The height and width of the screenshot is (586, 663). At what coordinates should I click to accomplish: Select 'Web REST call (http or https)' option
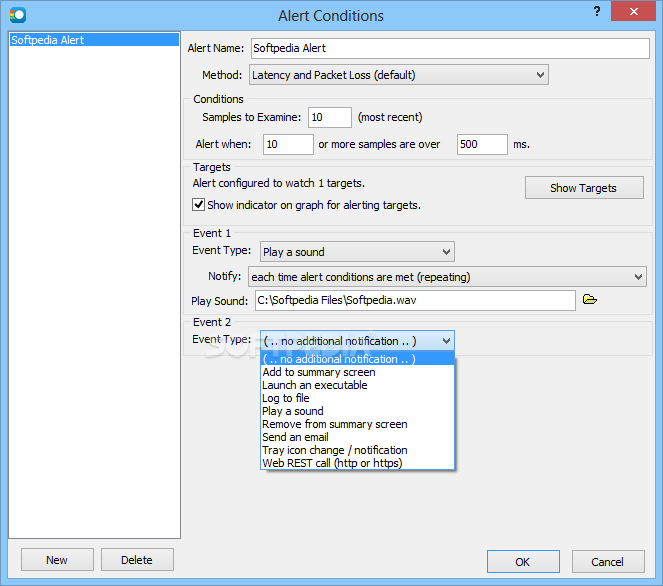pos(357,463)
